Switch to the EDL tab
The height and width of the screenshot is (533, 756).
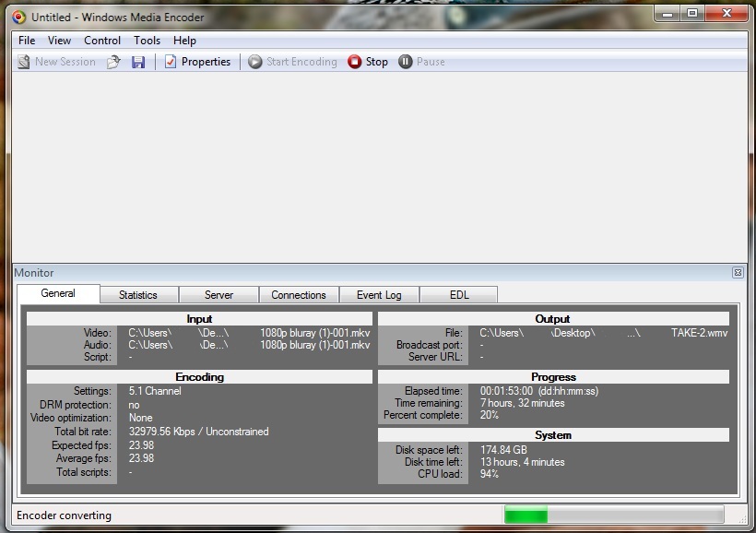coord(459,295)
